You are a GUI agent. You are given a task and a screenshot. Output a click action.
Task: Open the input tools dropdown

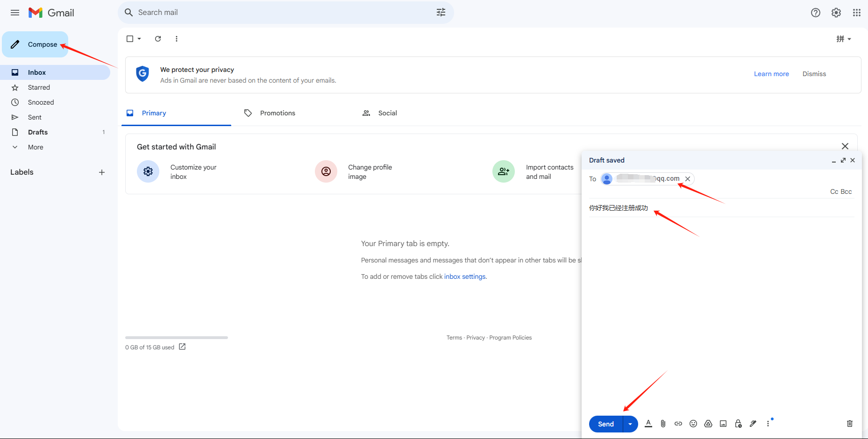click(849, 39)
